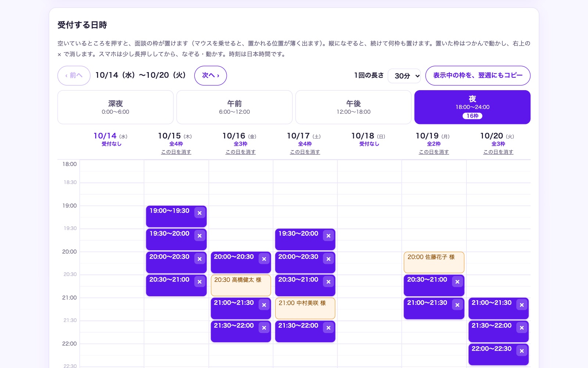Delete the 10/17 21:30~22:00 slot via ×
This screenshot has width=588, height=368.
click(x=329, y=328)
